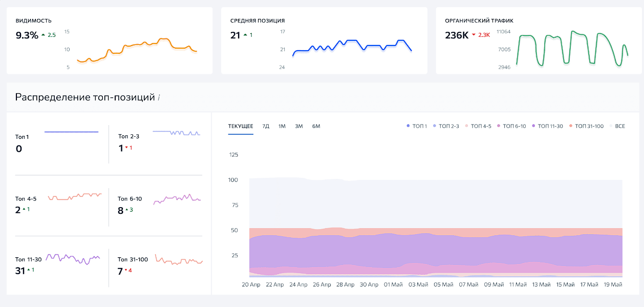Click the green Органический трафик sparkline chart
The height and width of the screenshot is (307, 644).
572,49
